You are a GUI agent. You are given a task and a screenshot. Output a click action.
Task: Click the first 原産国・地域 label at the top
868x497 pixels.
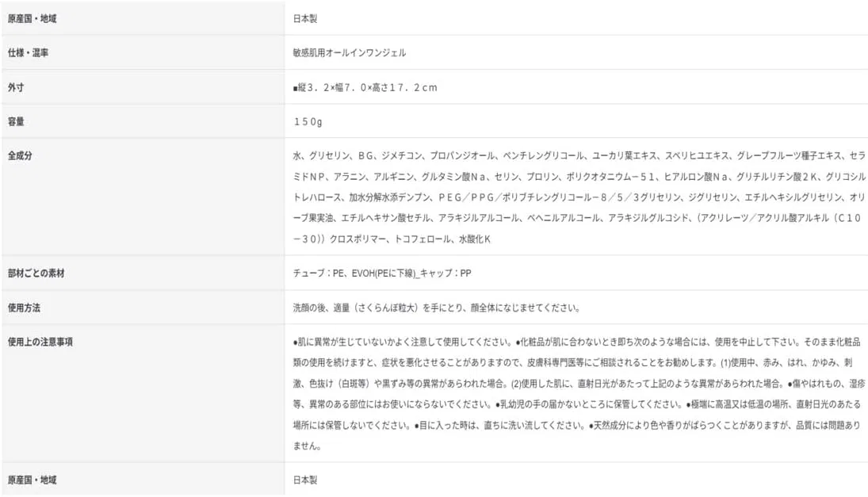(33, 19)
